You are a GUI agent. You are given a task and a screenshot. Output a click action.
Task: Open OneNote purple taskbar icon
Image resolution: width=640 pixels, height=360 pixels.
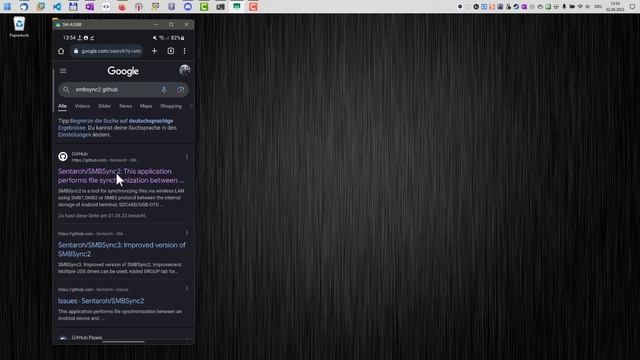point(89,7)
